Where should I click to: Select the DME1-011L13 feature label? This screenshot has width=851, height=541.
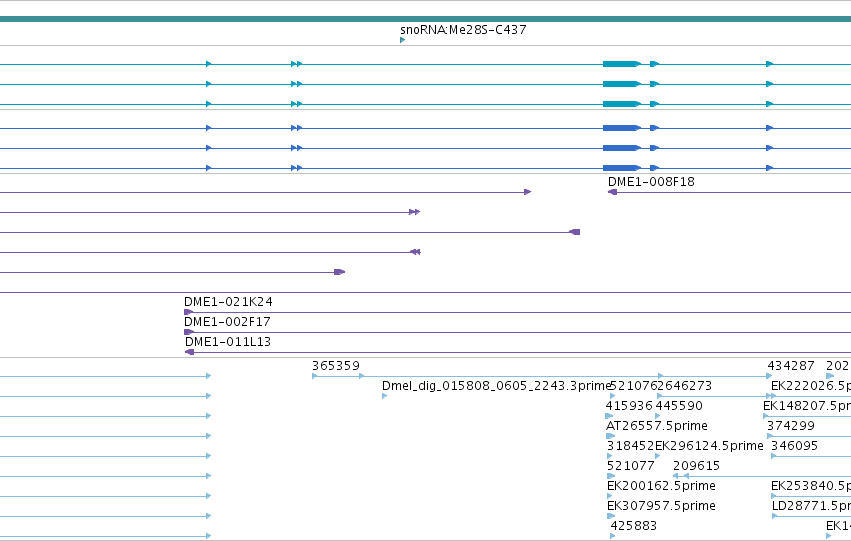pos(227,342)
